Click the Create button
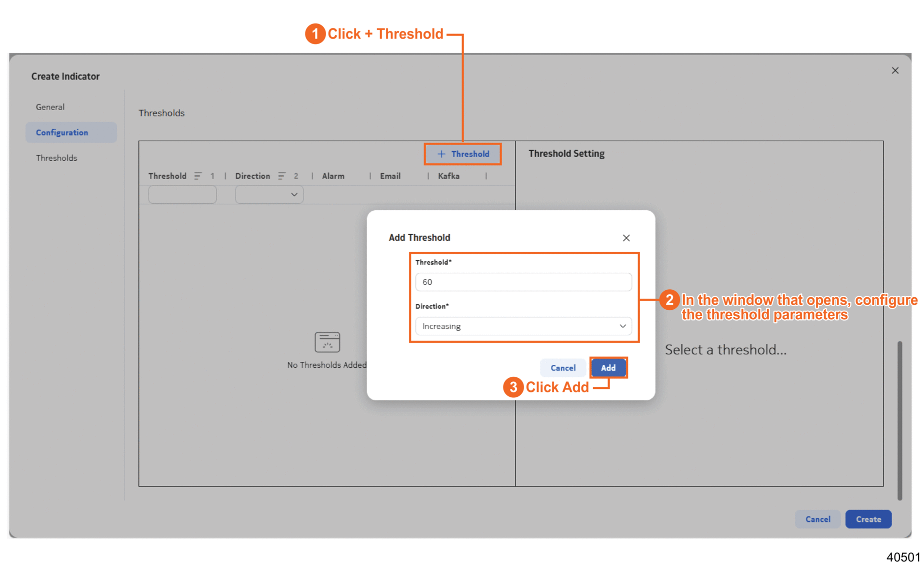 pyautogui.click(x=868, y=519)
